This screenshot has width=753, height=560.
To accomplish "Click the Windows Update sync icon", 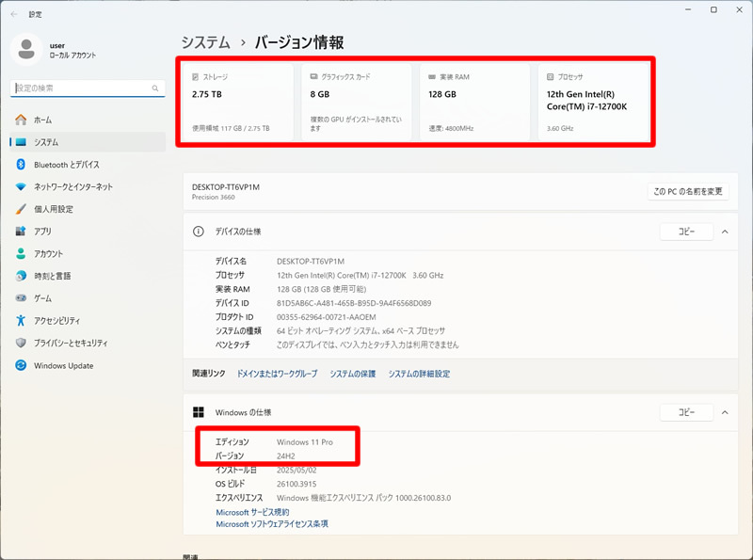I will coord(21,365).
